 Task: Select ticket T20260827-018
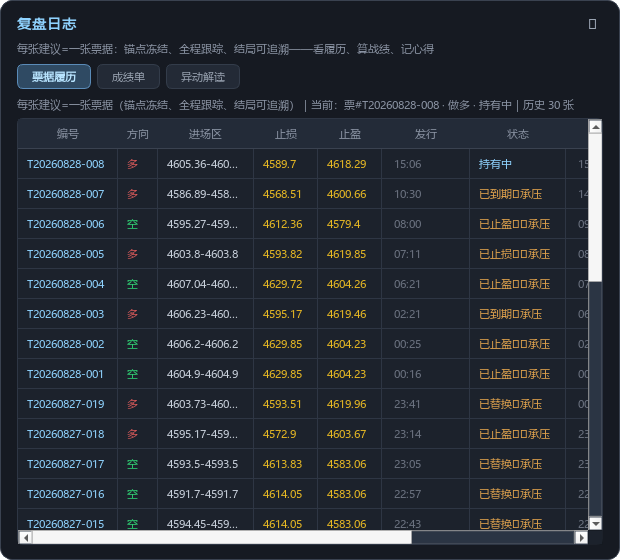click(66, 434)
